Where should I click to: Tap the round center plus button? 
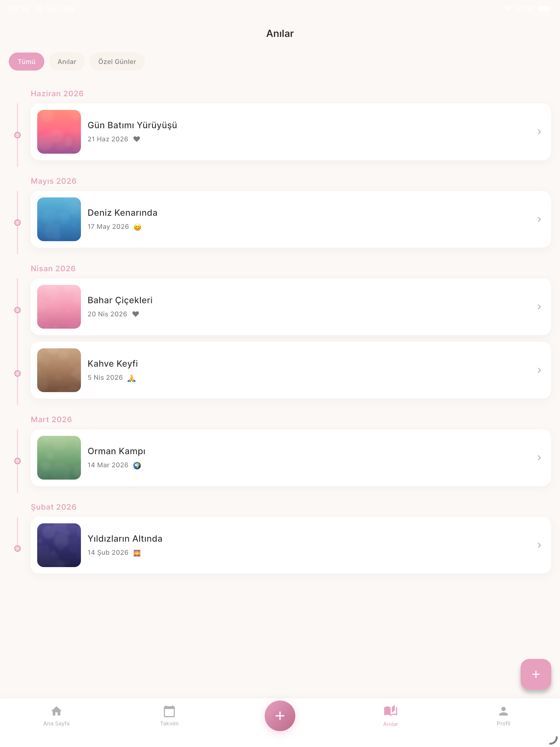point(280,716)
